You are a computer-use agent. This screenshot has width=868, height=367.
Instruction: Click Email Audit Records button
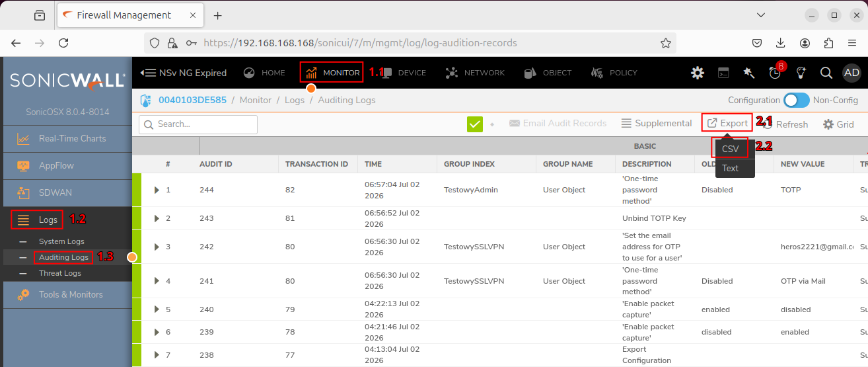tap(558, 124)
